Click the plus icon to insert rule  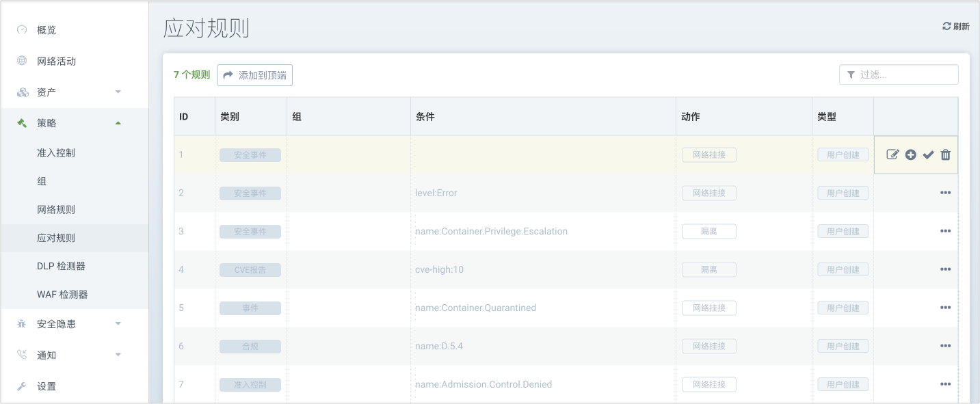(x=910, y=154)
